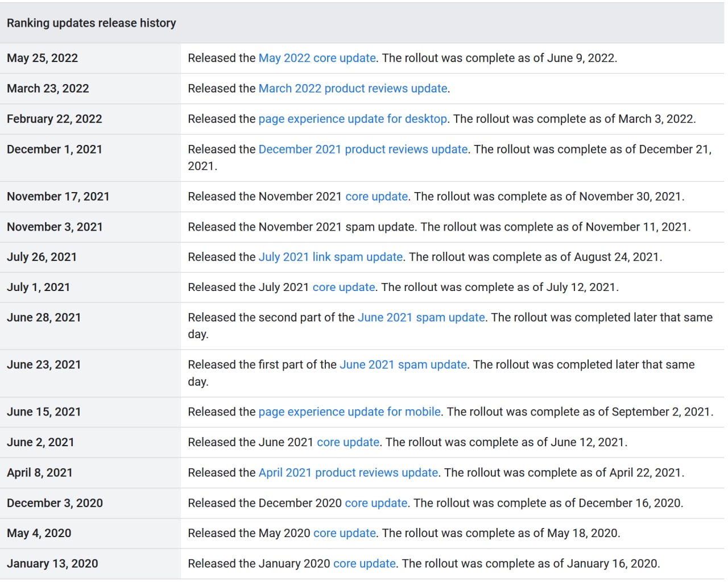Screen dimensions: 728x582
Task: Click the Ranking updates release history heading
Action: (x=92, y=23)
